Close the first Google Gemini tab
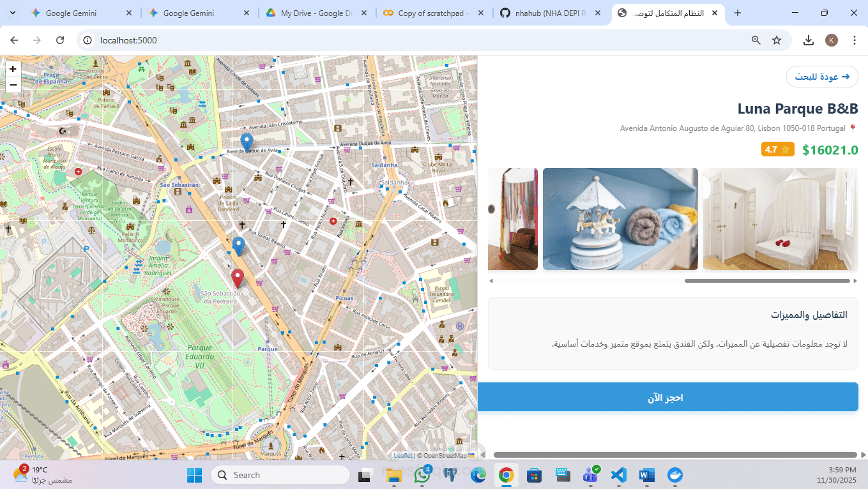The height and width of the screenshot is (489, 868). pos(128,13)
